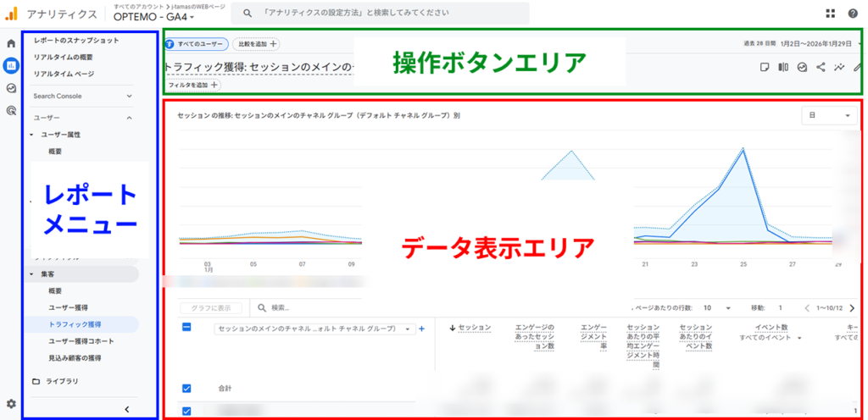Go to next page of table rows
Viewport: 868px width, 420px height.
pyautogui.click(x=851, y=308)
